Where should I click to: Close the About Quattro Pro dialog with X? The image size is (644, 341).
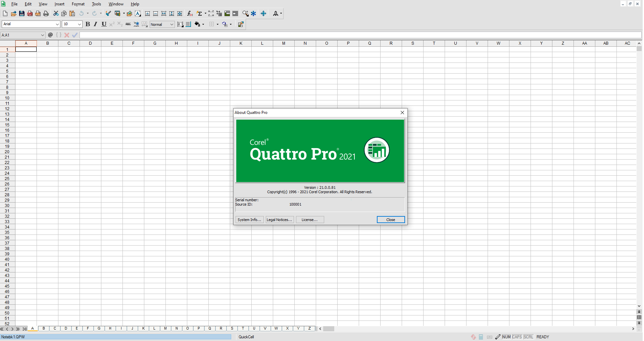(402, 113)
